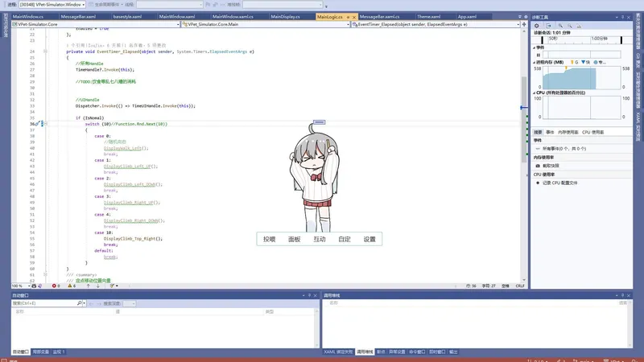This screenshot has height=362, width=644.
Task: Pin the diagnostic tools panel
Action: [622, 17]
